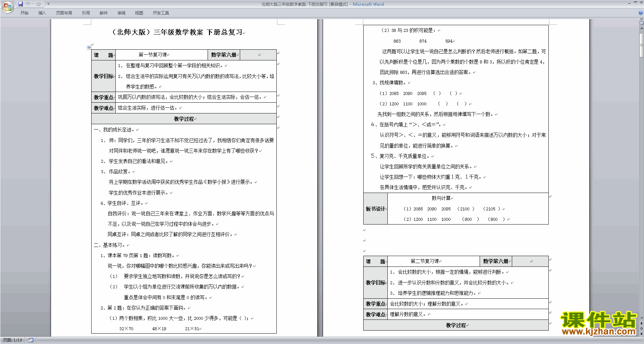
Task: Click the 板书设计 cell on page two
Action: [x=376, y=209]
